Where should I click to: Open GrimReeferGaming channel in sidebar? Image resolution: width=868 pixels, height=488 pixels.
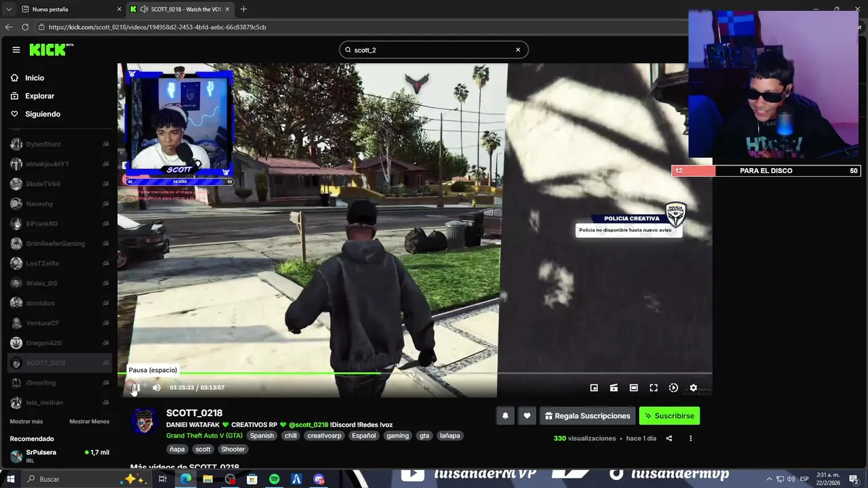click(60, 243)
